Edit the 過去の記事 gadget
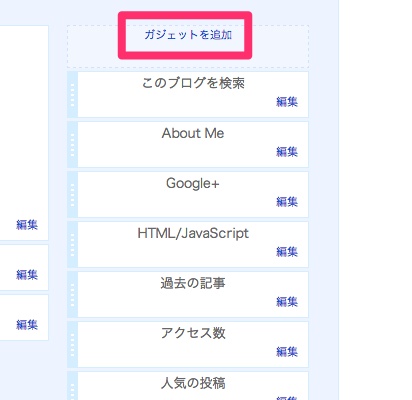Image resolution: width=412 pixels, height=400 pixels. point(287,302)
